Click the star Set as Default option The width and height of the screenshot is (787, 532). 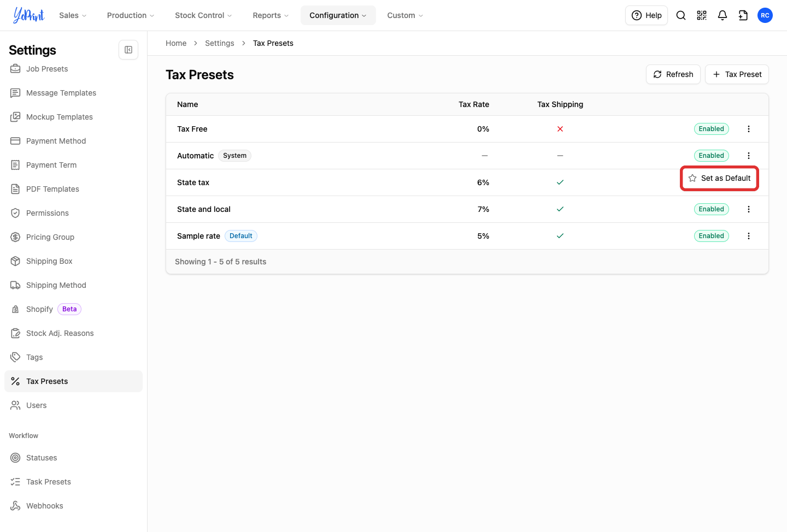coord(719,178)
